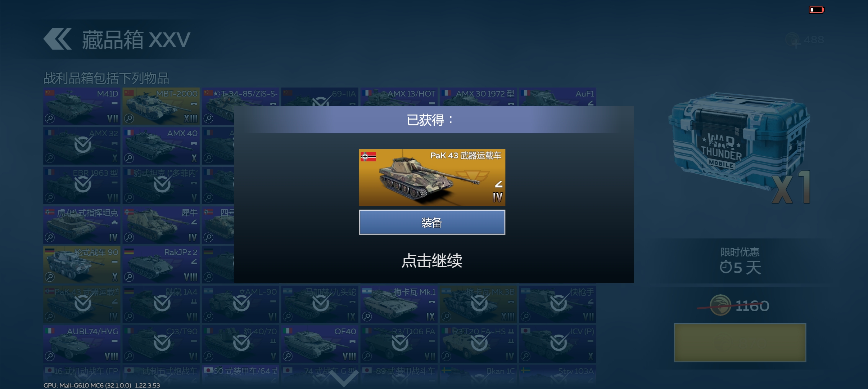The width and height of the screenshot is (868, 389).
Task: Click the checkmark on C13/T90 card
Action: tap(162, 343)
